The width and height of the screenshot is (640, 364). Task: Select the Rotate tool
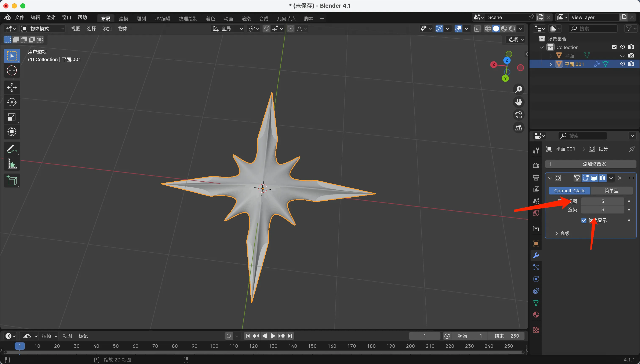[12, 102]
